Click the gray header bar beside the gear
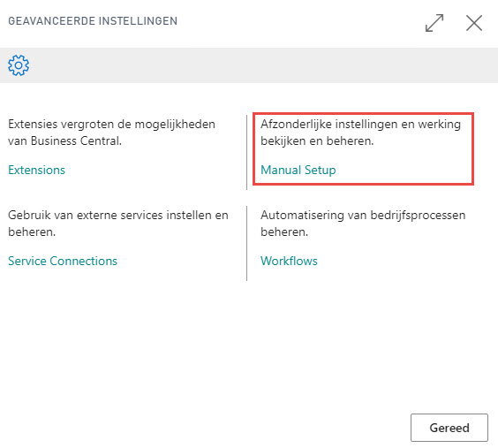 (x=264, y=65)
